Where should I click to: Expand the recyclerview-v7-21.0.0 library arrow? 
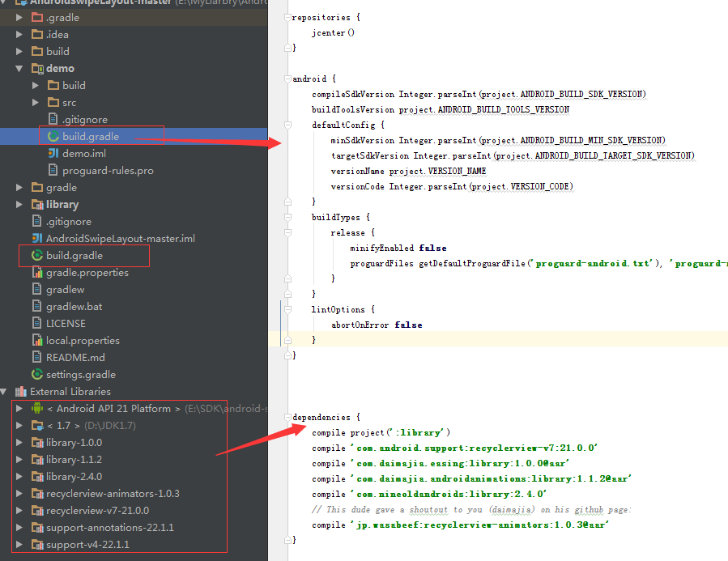pyautogui.click(x=19, y=511)
